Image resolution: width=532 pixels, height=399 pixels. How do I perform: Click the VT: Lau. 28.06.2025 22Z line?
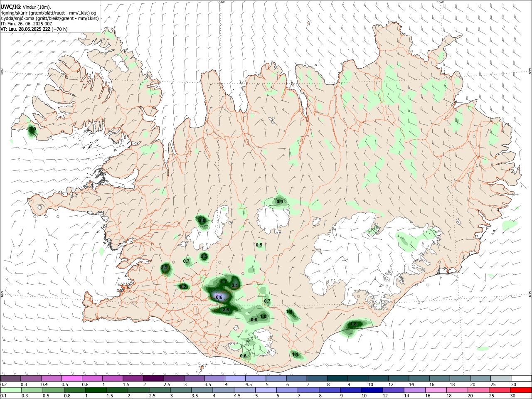tap(25, 29)
